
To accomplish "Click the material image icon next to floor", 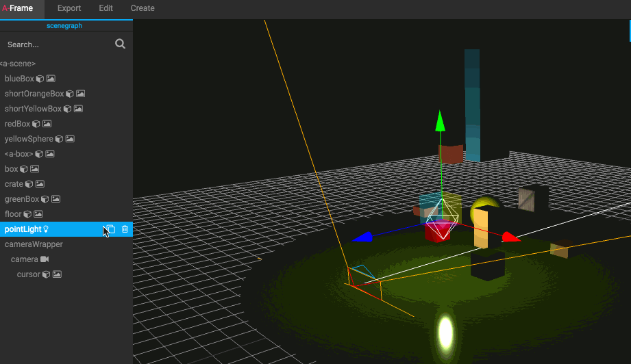I will (x=38, y=214).
